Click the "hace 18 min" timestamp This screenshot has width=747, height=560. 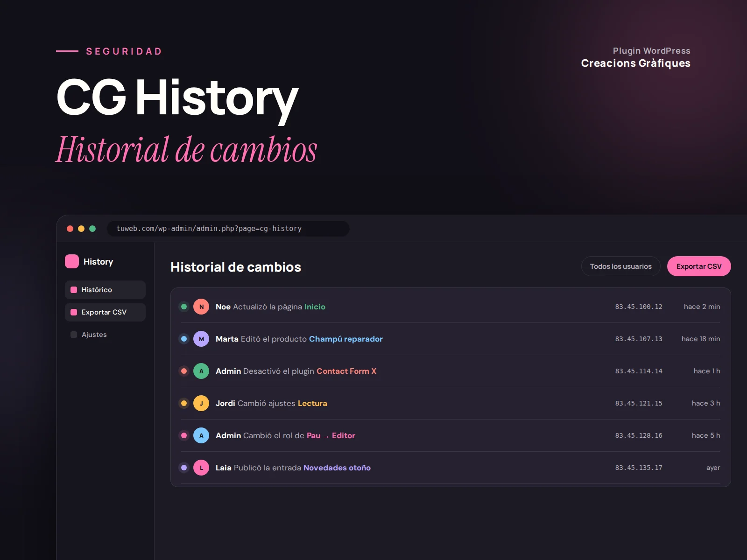coord(701,339)
